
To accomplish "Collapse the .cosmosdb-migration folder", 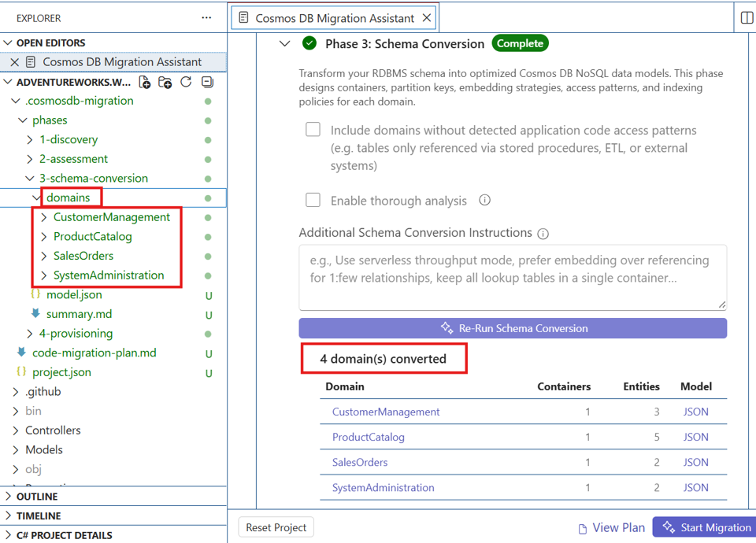I will 16,101.
